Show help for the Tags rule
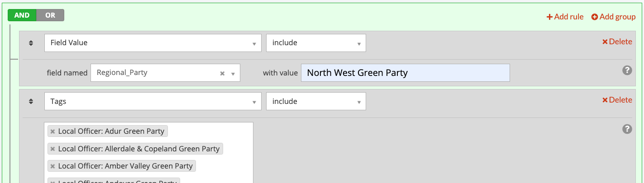This screenshot has height=183, width=644. coord(627,129)
